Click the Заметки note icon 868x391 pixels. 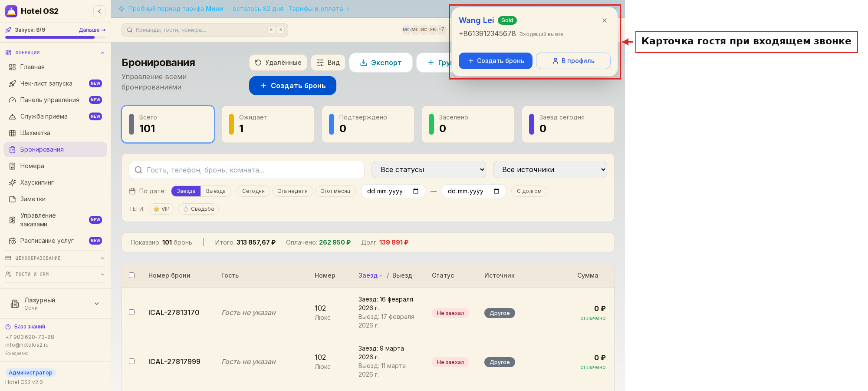tap(13, 199)
